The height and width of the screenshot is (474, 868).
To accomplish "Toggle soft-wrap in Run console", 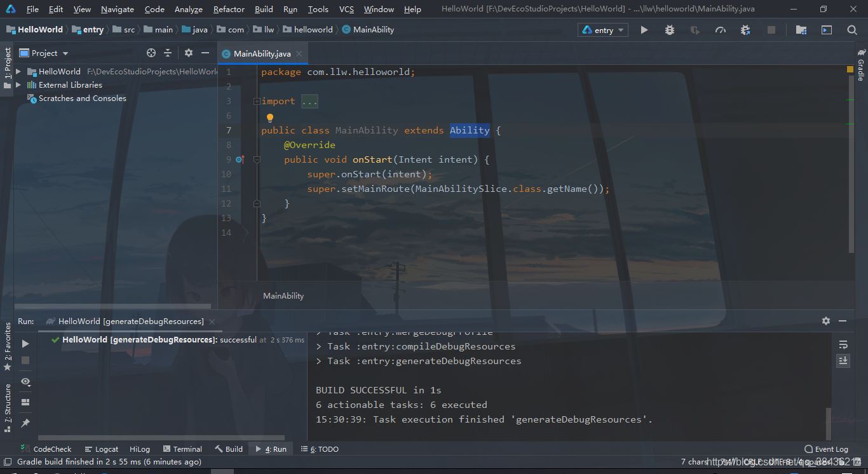I will pos(843,344).
